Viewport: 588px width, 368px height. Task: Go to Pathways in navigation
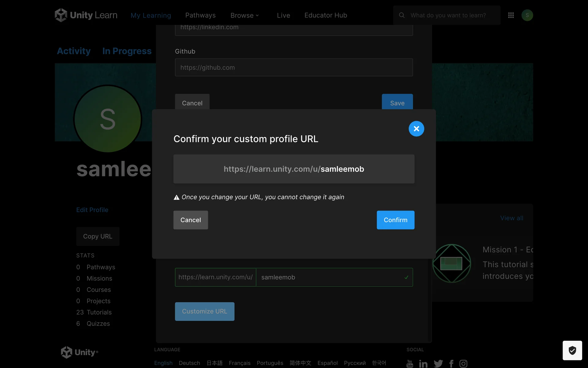200,15
